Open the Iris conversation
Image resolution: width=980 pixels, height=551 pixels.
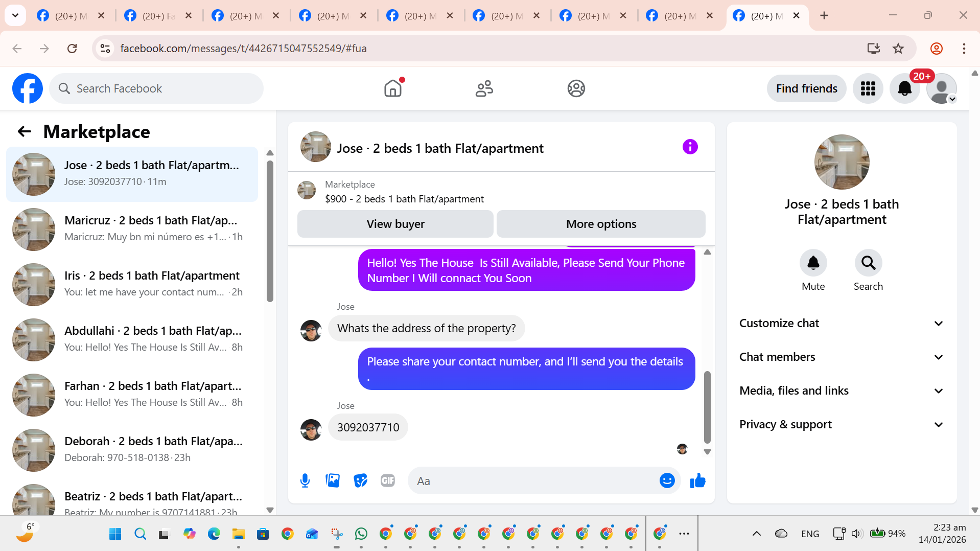(132, 285)
